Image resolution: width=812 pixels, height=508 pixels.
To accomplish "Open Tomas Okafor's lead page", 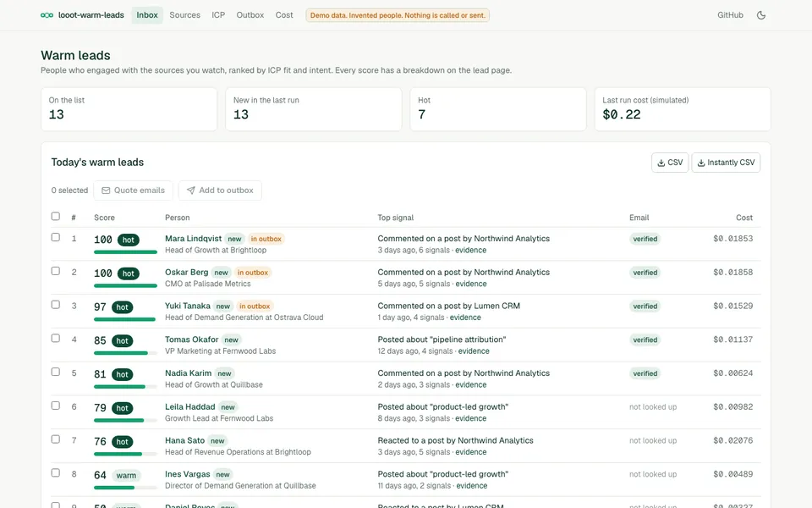I will (192, 340).
